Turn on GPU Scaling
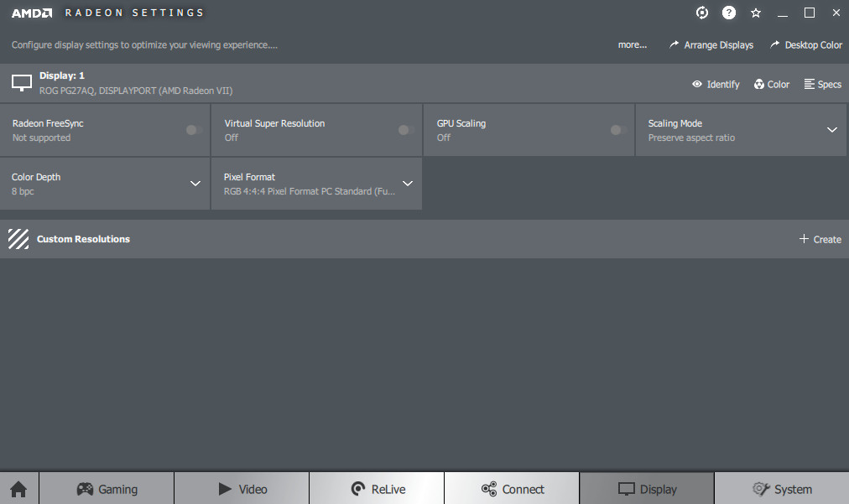This screenshot has width=849, height=504. click(x=618, y=130)
